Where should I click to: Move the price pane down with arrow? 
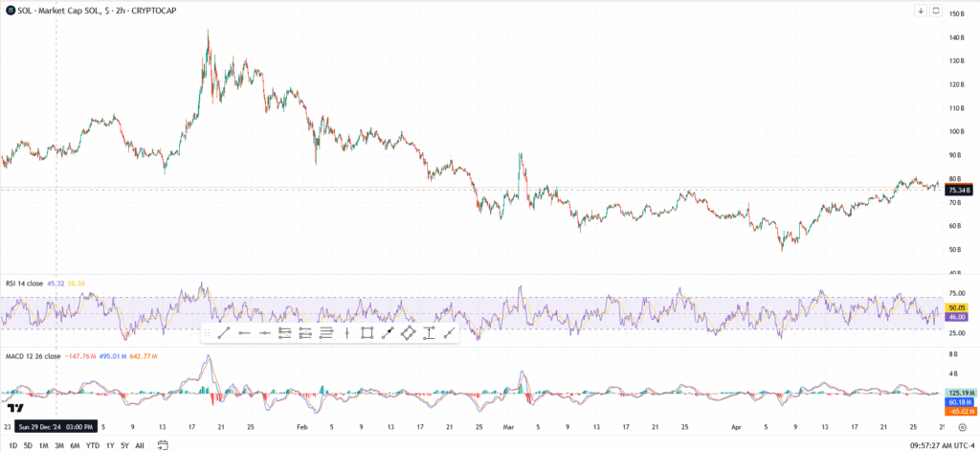pos(921,11)
